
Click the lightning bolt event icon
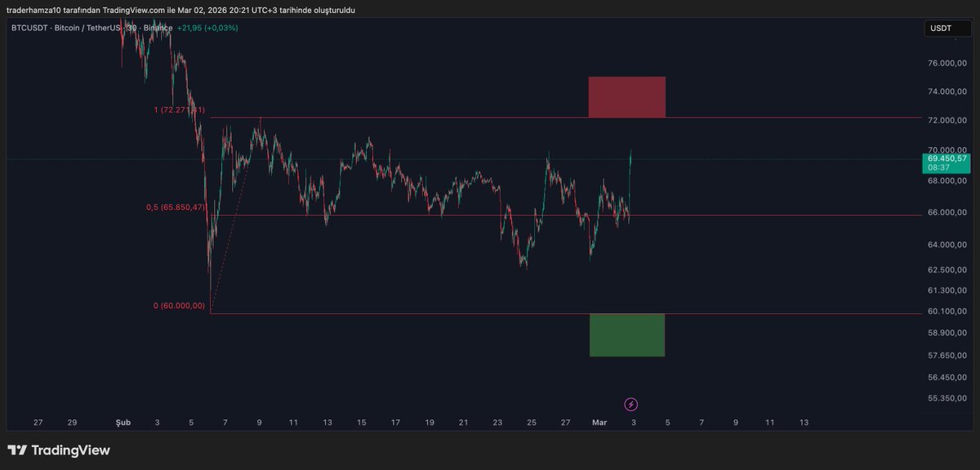tap(630, 405)
